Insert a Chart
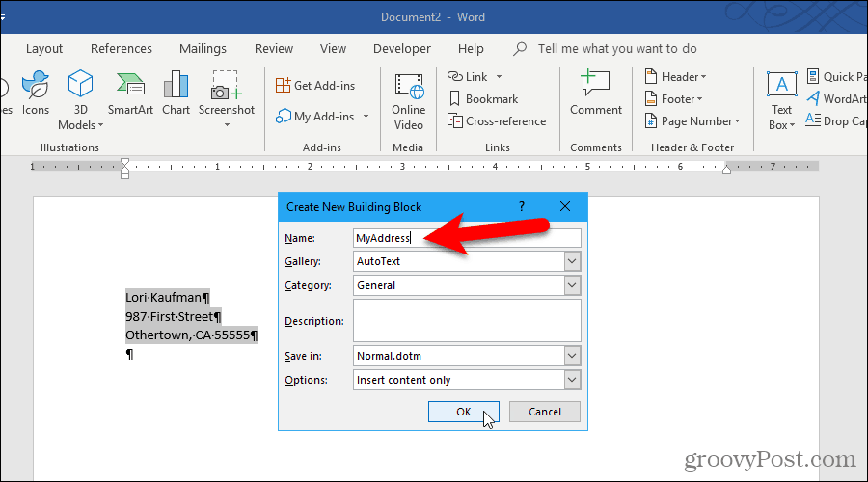Image resolution: width=868 pixels, height=482 pixels. point(176,93)
